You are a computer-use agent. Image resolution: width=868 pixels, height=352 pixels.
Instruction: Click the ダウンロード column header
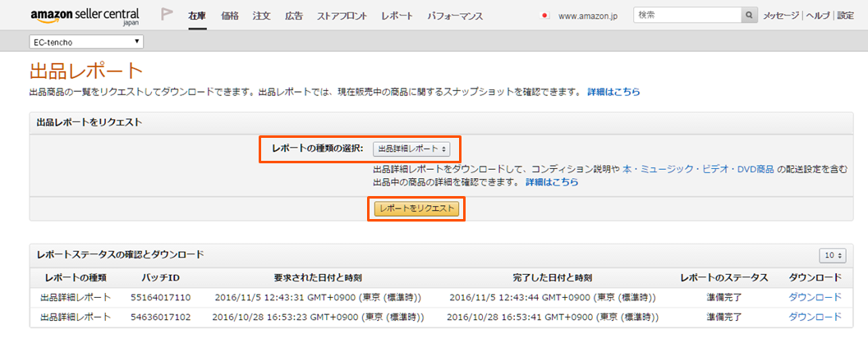click(x=815, y=277)
